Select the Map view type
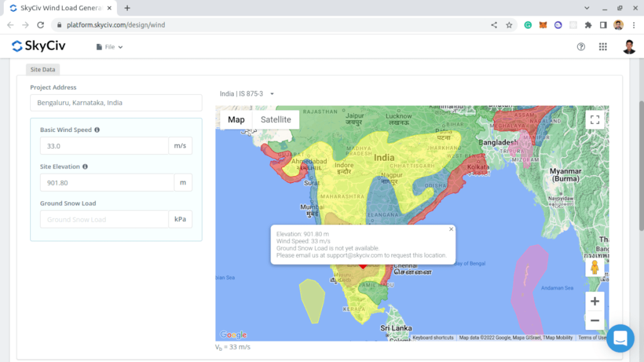This screenshot has height=362, width=644. coord(236,119)
